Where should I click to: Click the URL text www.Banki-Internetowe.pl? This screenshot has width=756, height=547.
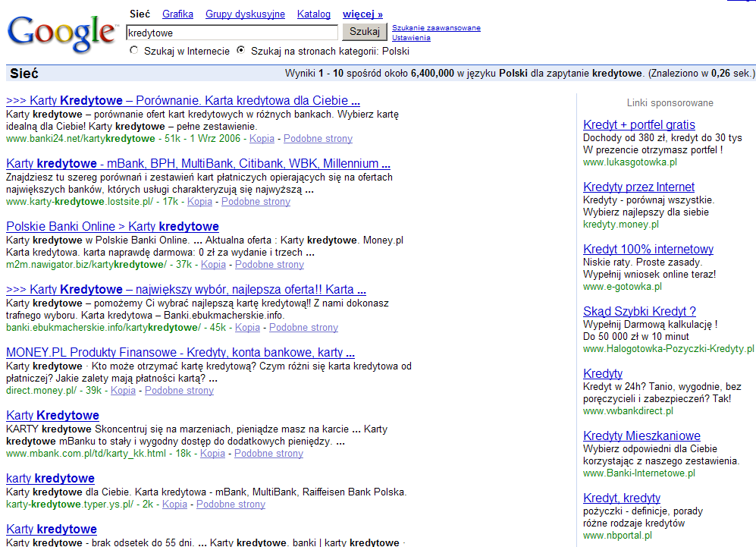click(638, 473)
